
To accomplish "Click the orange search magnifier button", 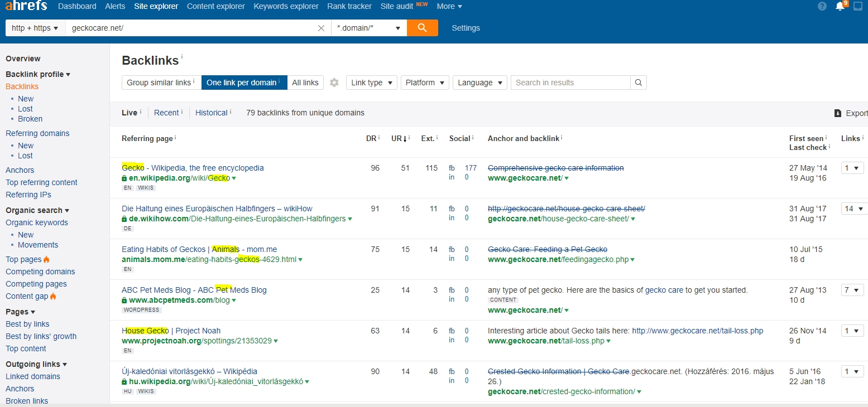I will tap(422, 28).
